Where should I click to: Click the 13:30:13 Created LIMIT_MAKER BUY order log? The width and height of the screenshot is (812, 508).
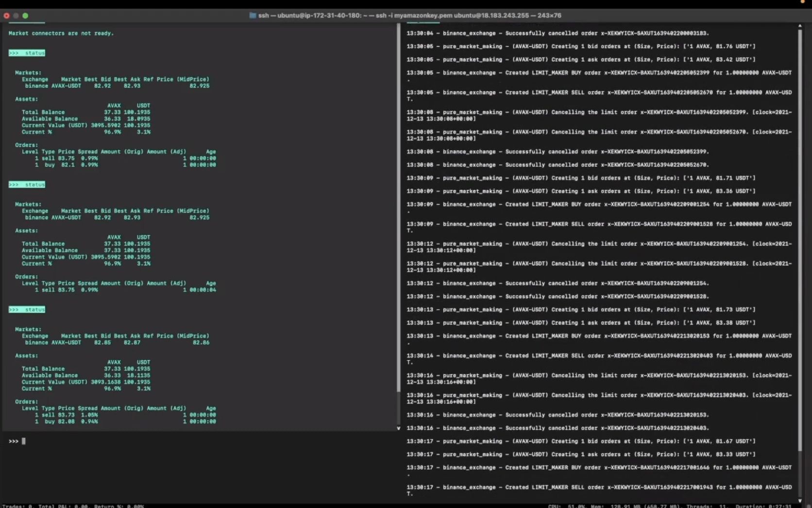pyautogui.click(x=599, y=339)
